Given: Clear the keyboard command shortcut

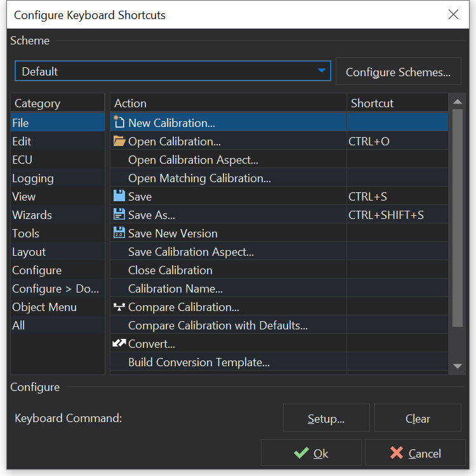Looking at the screenshot, I should coord(418,418).
